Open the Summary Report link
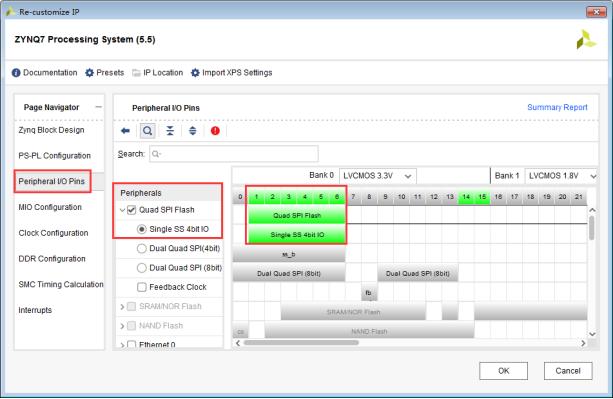Image resolution: width=613 pixels, height=399 pixels. click(x=557, y=107)
